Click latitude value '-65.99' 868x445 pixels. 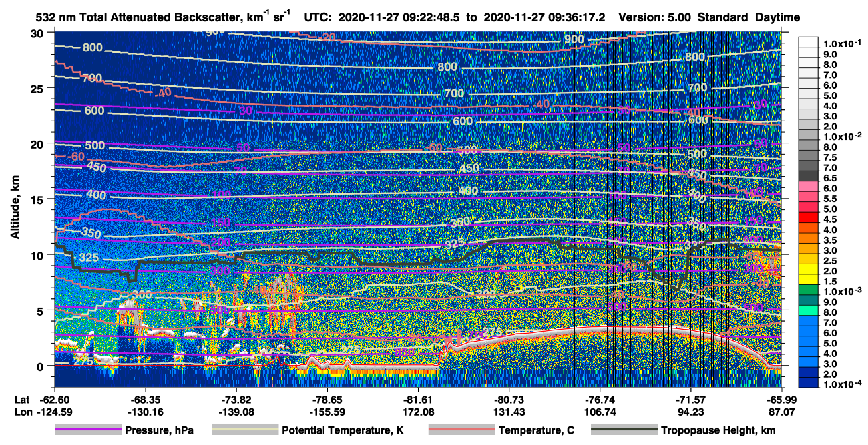(x=782, y=399)
